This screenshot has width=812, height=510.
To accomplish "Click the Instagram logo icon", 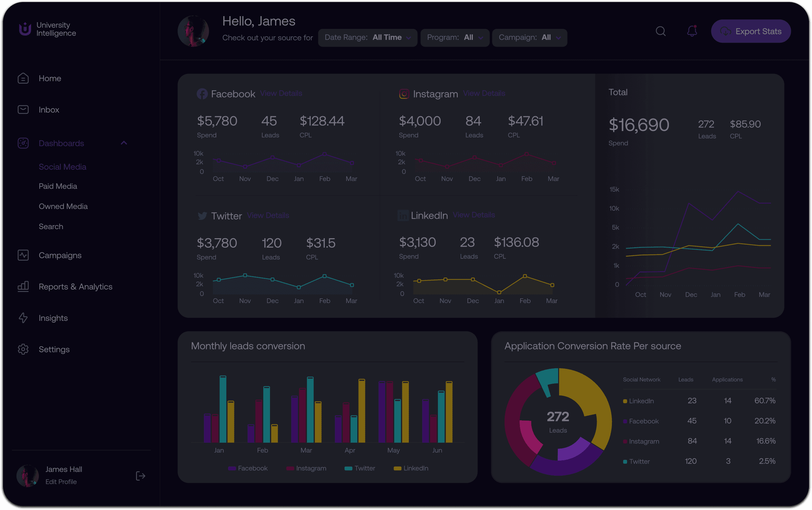I will pyautogui.click(x=404, y=94).
